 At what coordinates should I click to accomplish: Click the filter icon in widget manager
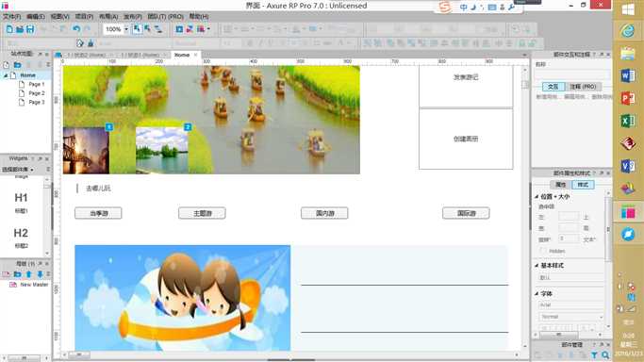click(594, 355)
